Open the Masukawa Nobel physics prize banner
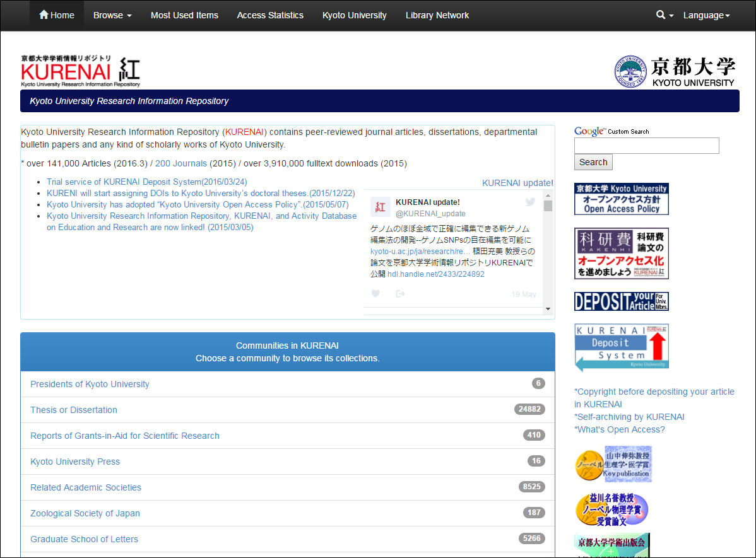The width and height of the screenshot is (756, 558). [612, 509]
